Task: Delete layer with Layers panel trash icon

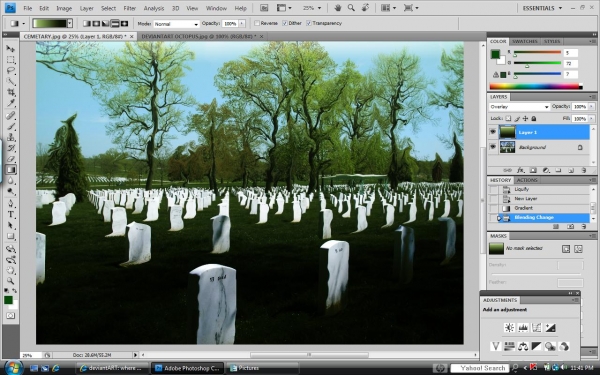Action: point(584,170)
